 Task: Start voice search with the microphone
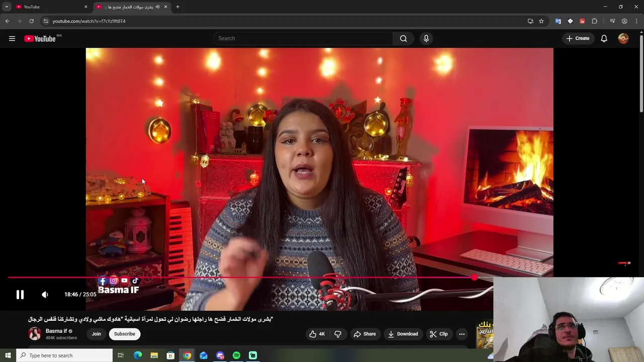coord(426,38)
